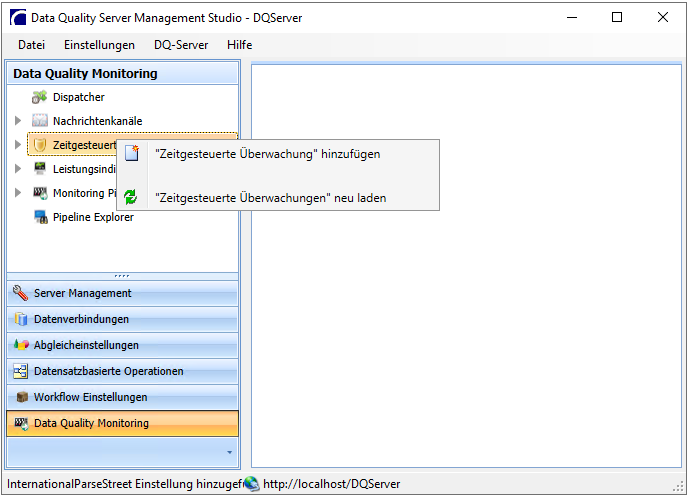Open the navigation pane overflow dropdown arrow
Image resolution: width=690 pixels, height=499 pixels.
[229, 452]
